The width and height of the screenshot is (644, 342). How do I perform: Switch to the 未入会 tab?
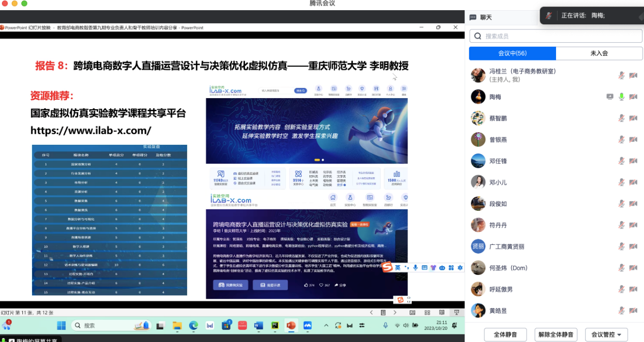(599, 53)
